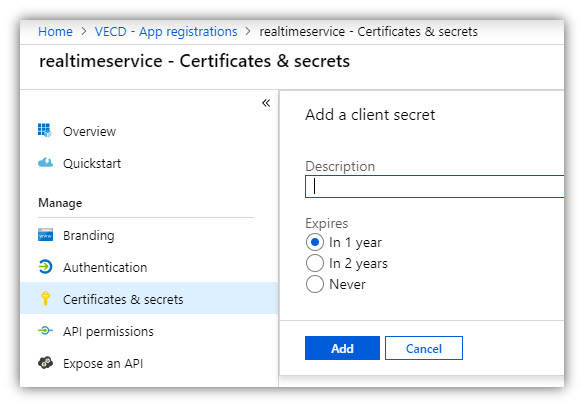Select the In 1 year expiry option
This screenshot has width=584, height=407.
pos(315,242)
